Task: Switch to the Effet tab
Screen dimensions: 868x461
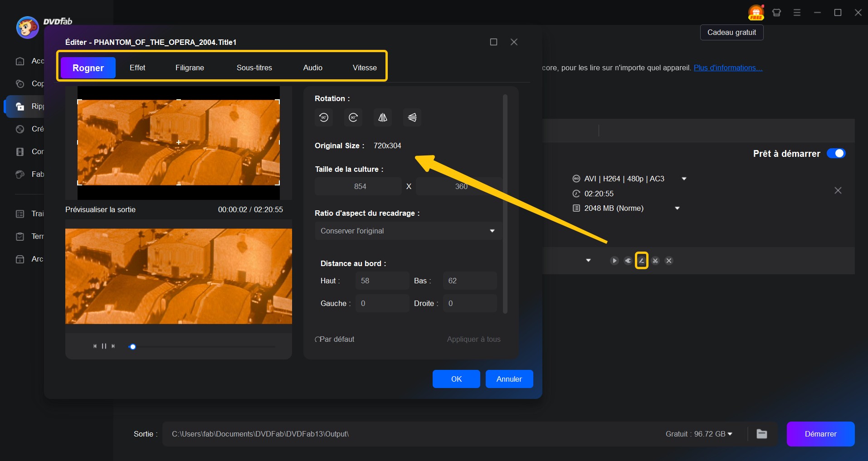Action: (137, 68)
